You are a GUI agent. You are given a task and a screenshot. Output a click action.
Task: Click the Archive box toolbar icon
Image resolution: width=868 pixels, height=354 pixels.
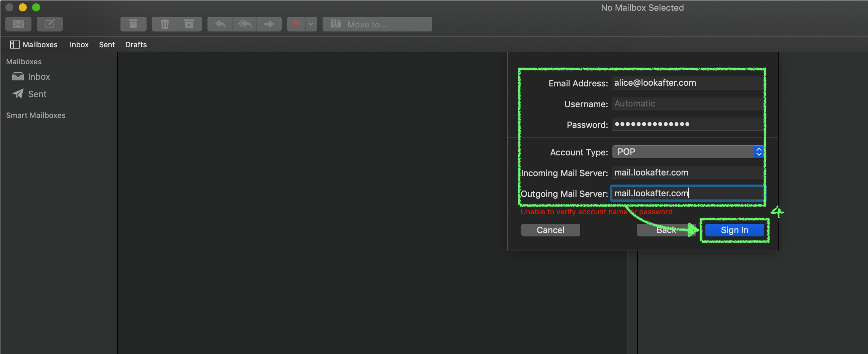coord(133,24)
